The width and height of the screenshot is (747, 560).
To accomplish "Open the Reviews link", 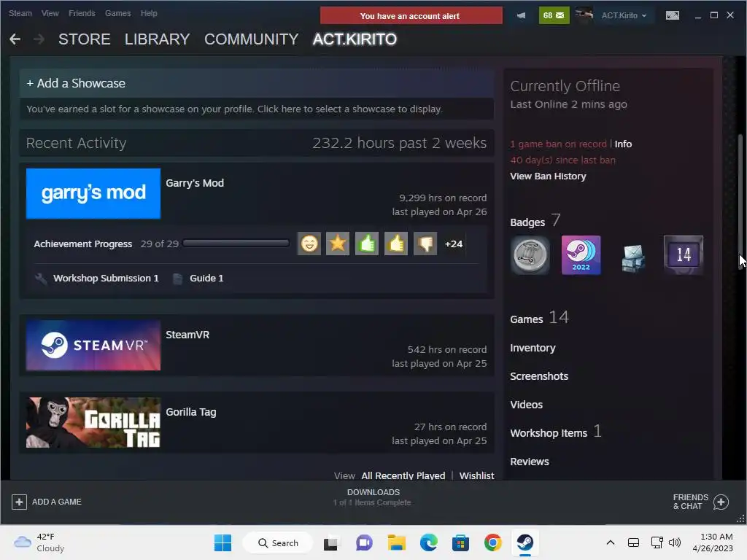I will [x=530, y=462].
